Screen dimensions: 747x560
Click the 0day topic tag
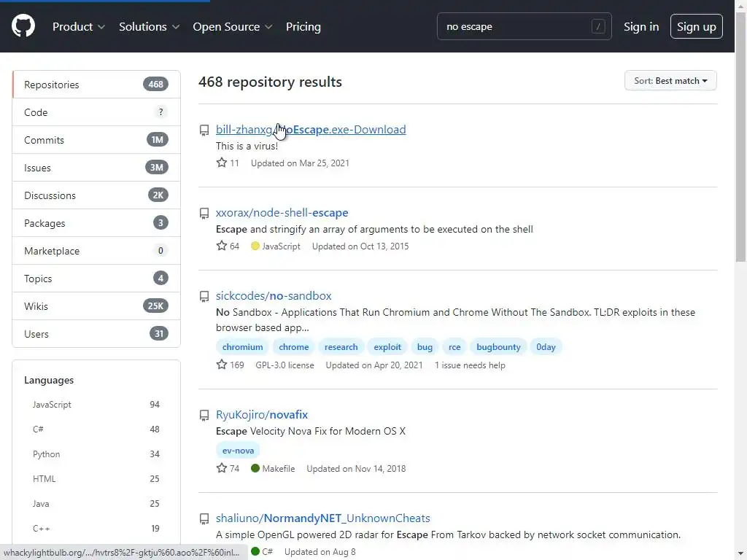click(546, 346)
